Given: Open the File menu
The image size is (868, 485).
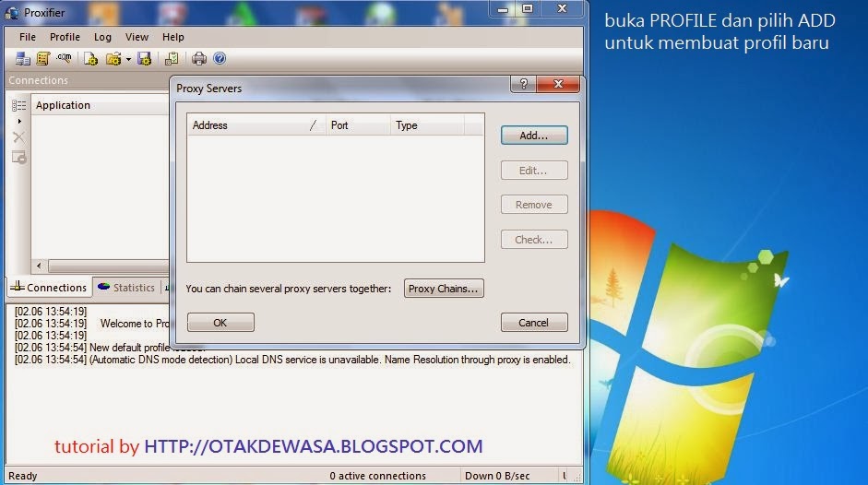Looking at the screenshot, I should tap(28, 37).
